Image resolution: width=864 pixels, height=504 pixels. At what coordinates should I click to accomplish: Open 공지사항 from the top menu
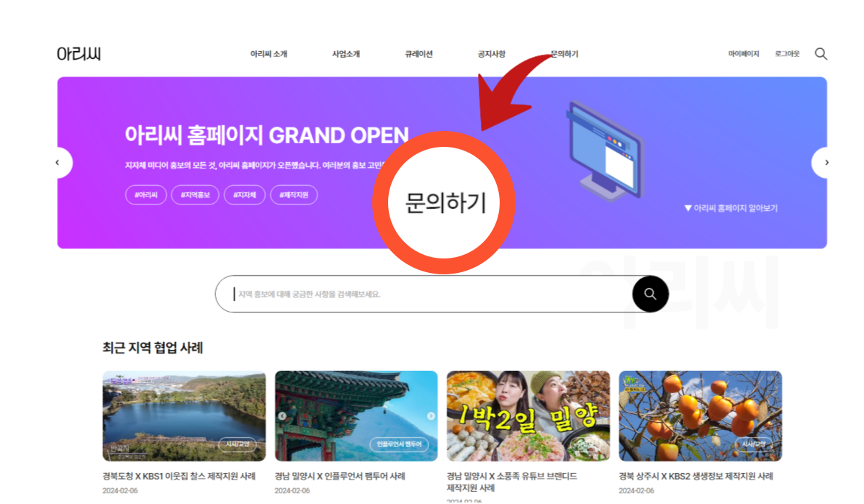pos(492,54)
